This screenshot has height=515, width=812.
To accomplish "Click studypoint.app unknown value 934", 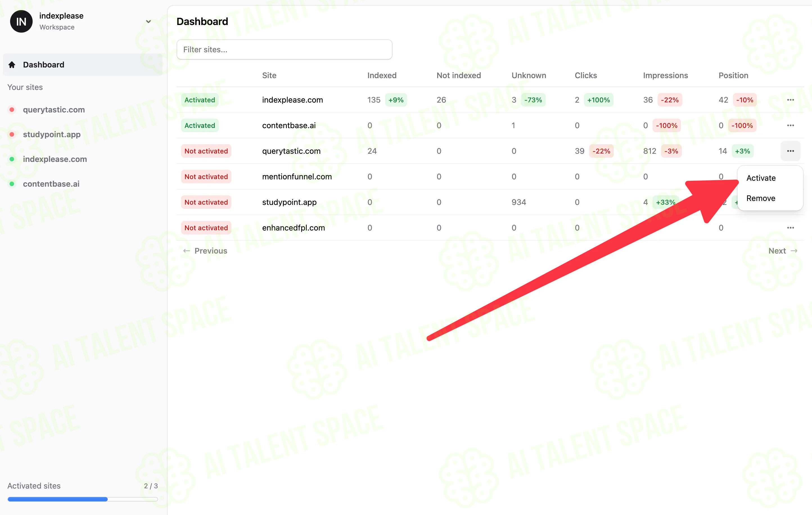I will click(519, 202).
